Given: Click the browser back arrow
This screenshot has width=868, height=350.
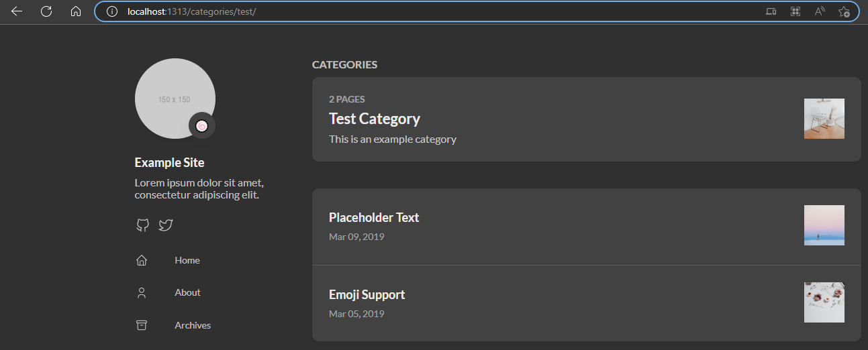Looking at the screenshot, I should click(x=17, y=11).
